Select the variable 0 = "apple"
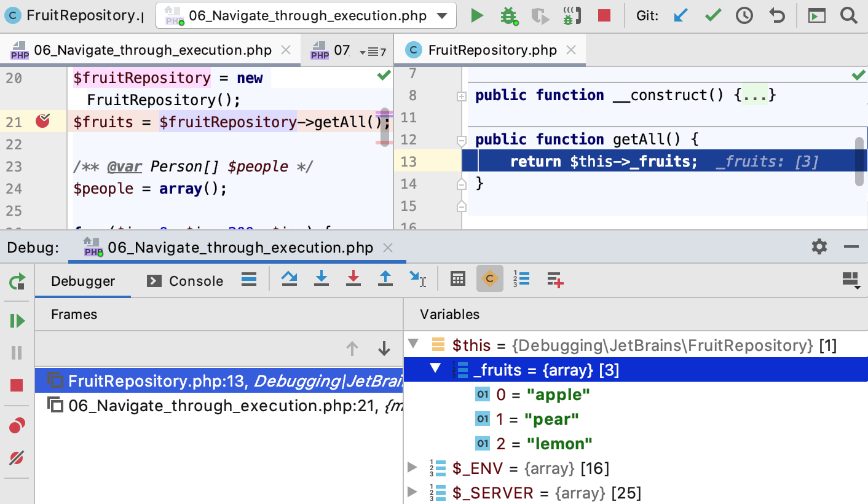The image size is (868, 504). point(533,394)
